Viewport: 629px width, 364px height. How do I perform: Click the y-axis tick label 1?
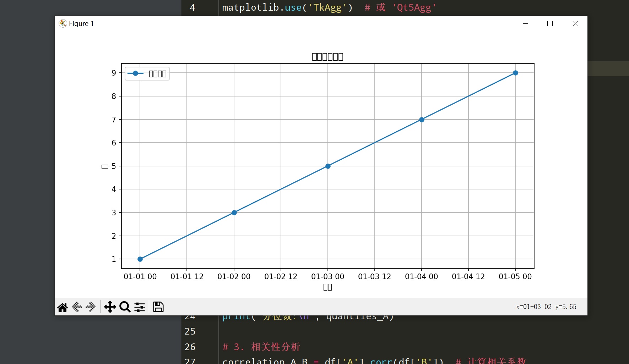tap(114, 259)
